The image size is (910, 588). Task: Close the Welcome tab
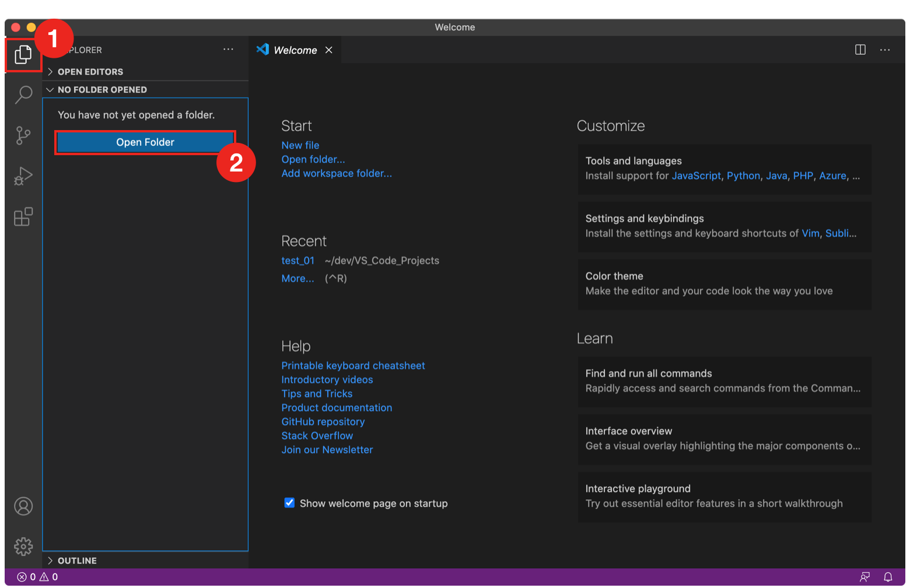pyautogui.click(x=329, y=50)
